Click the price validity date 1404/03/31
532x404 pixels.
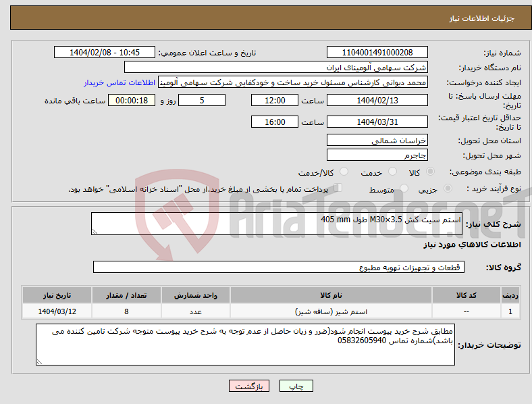coord(377,122)
